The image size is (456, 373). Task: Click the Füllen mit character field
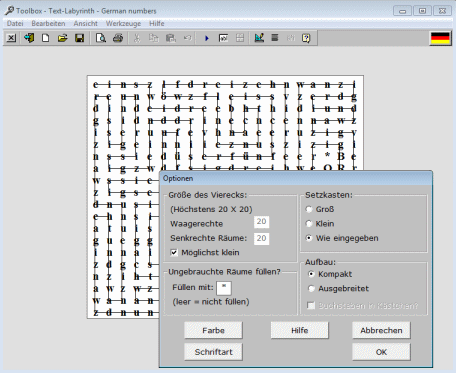pyautogui.click(x=224, y=288)
